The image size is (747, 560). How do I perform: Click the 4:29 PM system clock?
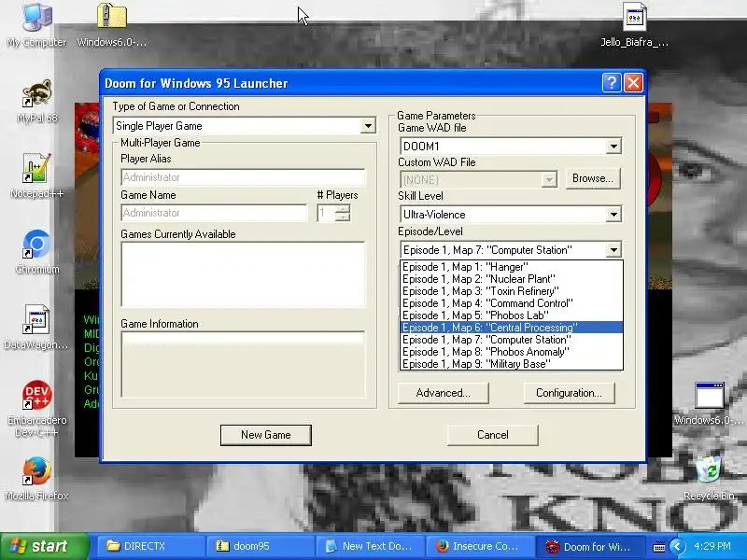pos(712,546)
